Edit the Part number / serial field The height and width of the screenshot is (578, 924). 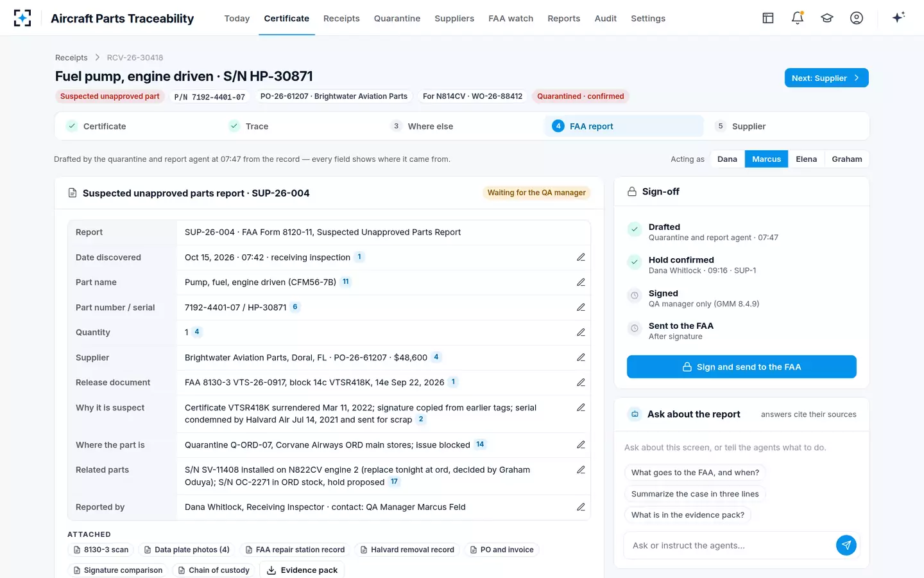[x=581, y=307]
